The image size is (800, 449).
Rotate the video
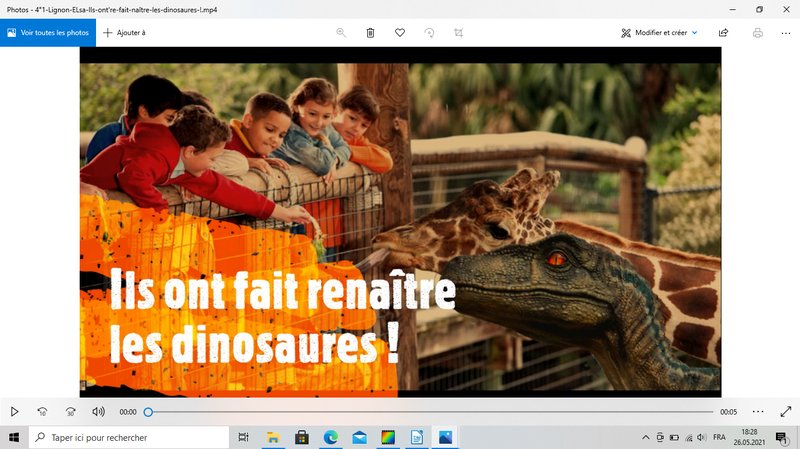click(x=429, y=32)
